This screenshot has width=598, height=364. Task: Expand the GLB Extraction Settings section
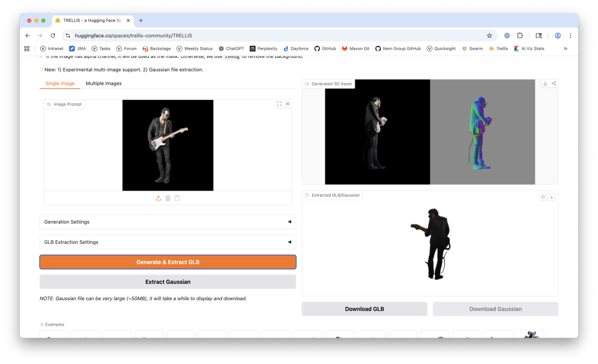168,242
